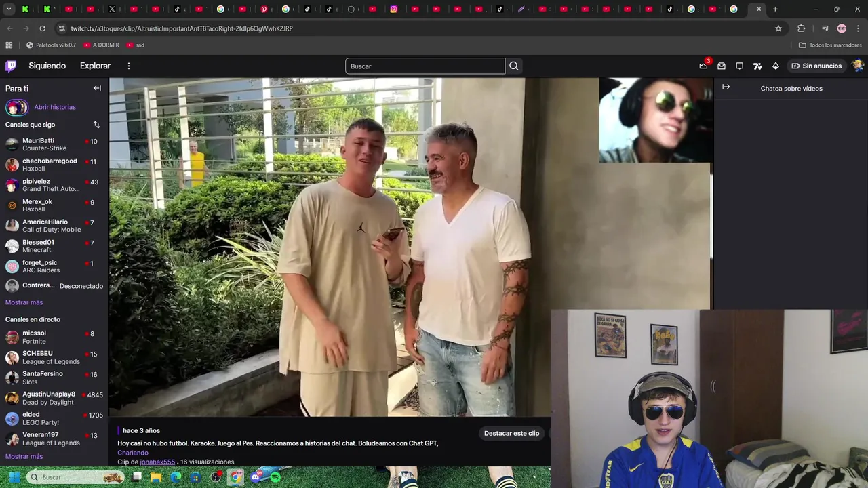Image resolution: width=868 pixels, height=488 pixels.
Task: Click Task View on the taskbar
Action: click(137, 477)
